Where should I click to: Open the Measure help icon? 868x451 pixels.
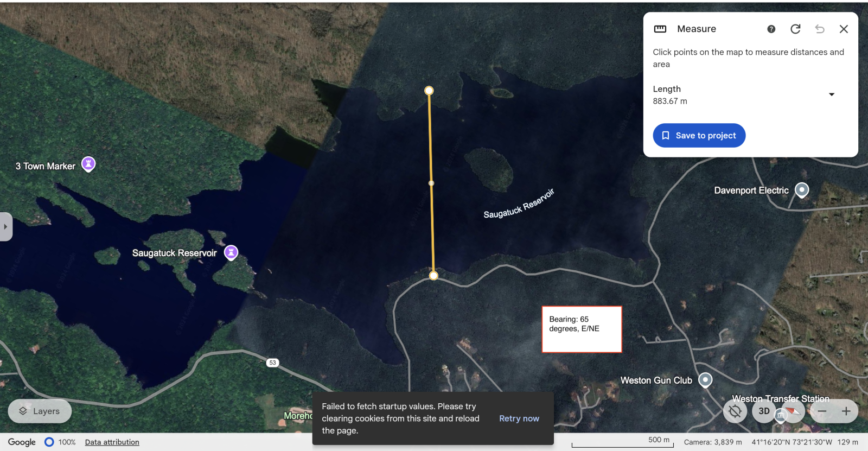[771, 29]
